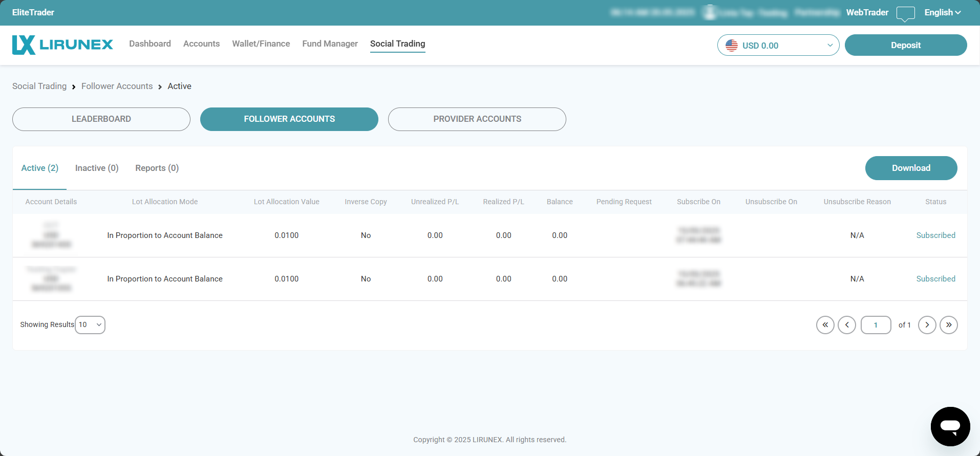Viewport: 980px width, 456px height.
Task: Open the Showing Results per-page dropdown
Action: click(x=90, y=325)
